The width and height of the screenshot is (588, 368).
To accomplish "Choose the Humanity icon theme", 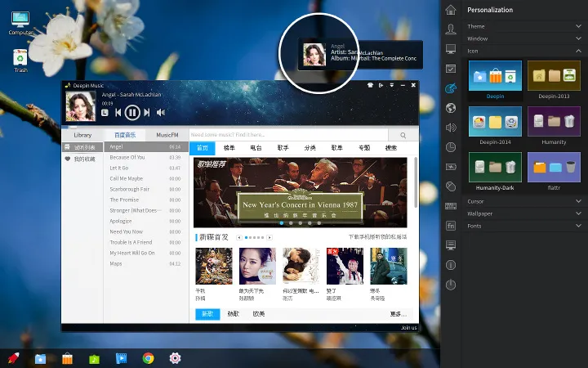I will click(x=554, y=122).
